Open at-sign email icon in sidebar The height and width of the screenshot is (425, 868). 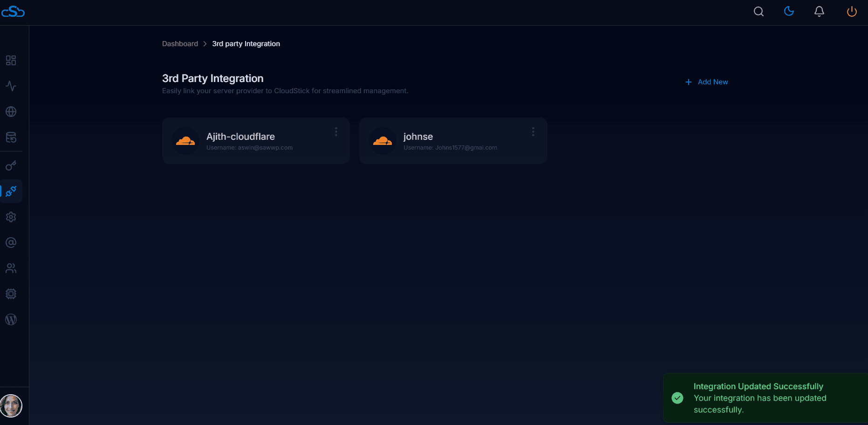pos(11,243)
